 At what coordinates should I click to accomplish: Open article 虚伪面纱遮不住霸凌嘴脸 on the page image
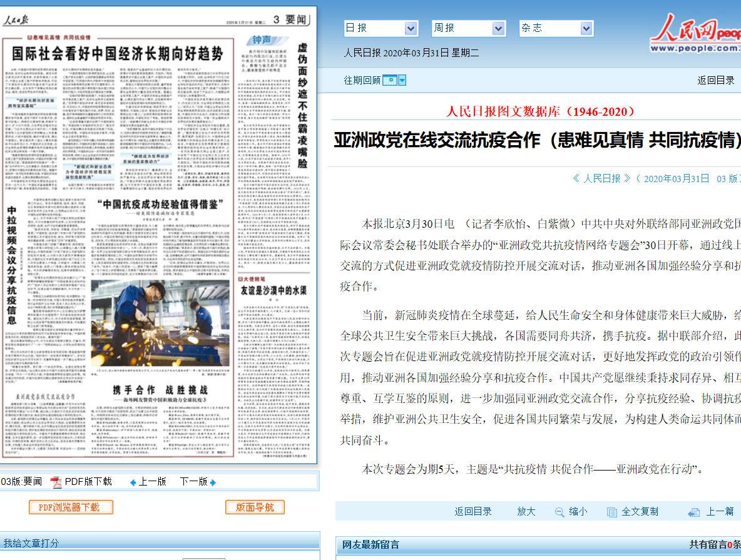tap(302, 105)
